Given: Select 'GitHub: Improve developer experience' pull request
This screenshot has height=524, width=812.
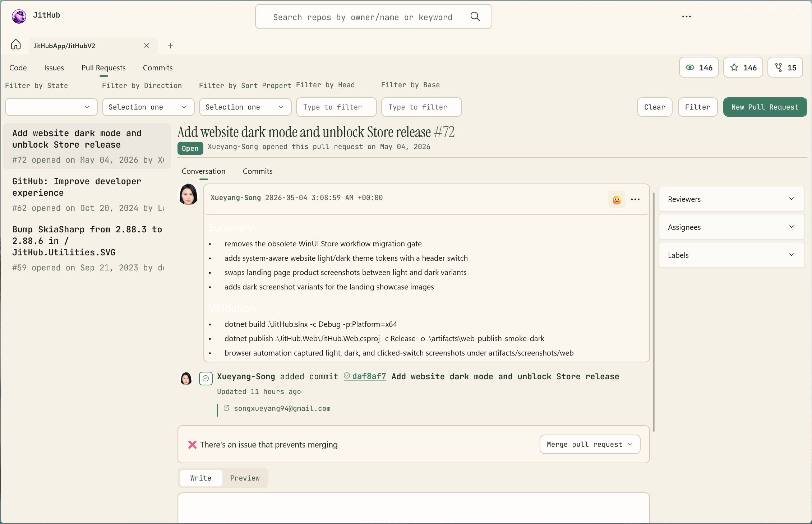Looking at the screenshot, I should tap(87, 194).
